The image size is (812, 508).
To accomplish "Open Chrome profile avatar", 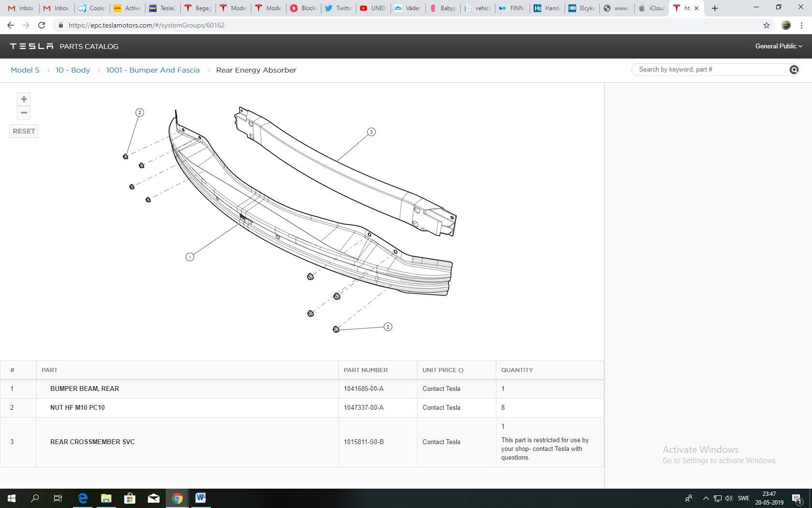I will pos(786,25).
